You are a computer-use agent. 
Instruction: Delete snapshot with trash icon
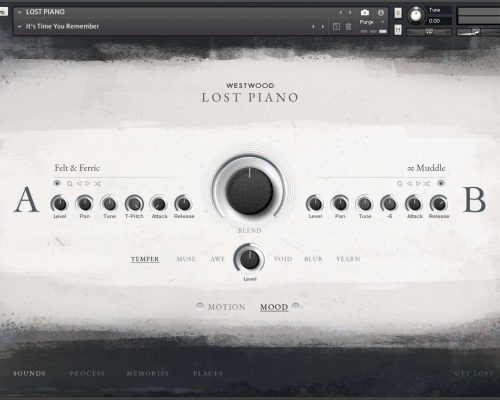pyautogui.click(x=348, y=27)
